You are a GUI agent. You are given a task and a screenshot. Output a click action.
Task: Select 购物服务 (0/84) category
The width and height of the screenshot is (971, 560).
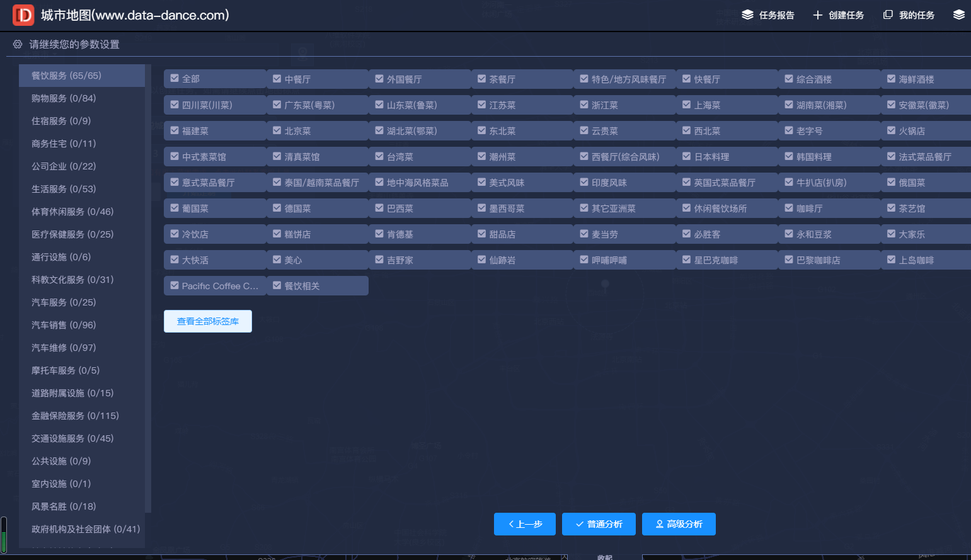pos(82,98)
